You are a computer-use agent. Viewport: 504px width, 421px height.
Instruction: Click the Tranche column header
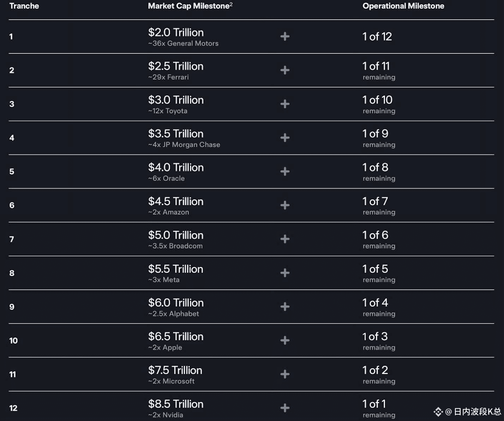(x=24, y=6)
